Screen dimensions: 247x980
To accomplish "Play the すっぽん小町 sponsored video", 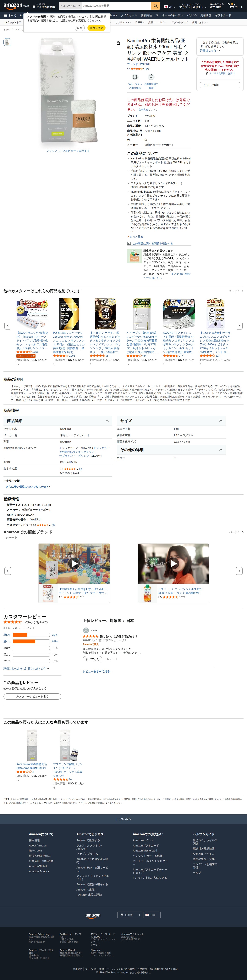I will click(74, 563).
